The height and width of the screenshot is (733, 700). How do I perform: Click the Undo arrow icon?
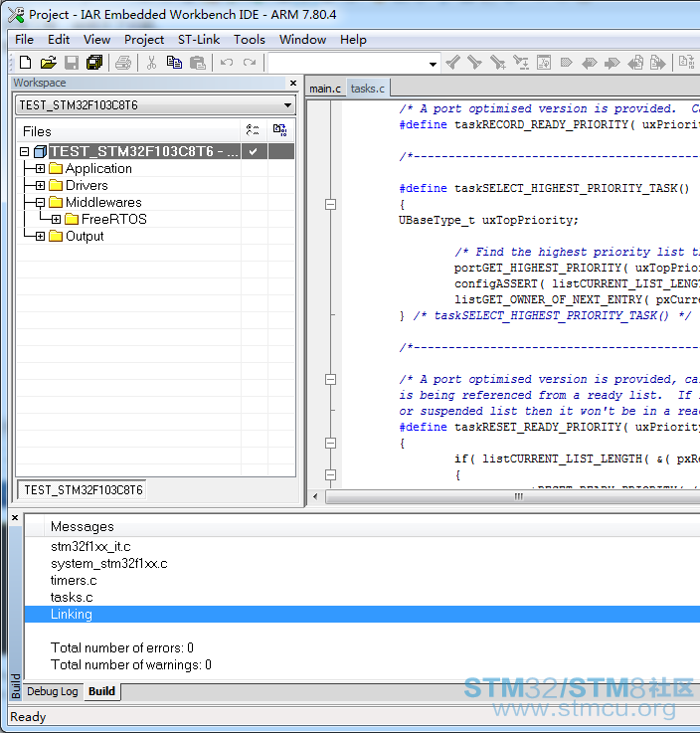click(x=227, y=63)
